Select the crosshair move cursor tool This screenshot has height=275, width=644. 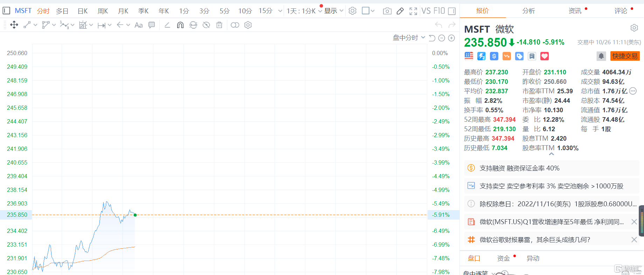(14, 25)
